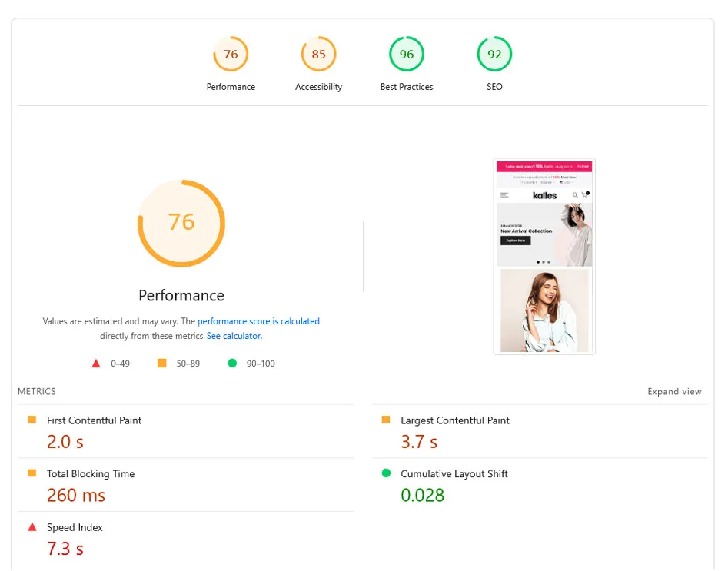Click the Accessibility score gauge 85

pos(318,55)
